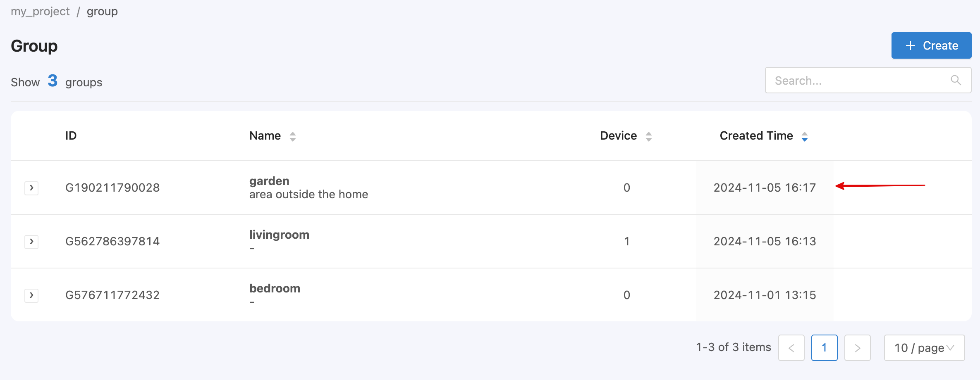Expand the garden group row
This screenshot has width=980, height=380.
click(31, 188)
